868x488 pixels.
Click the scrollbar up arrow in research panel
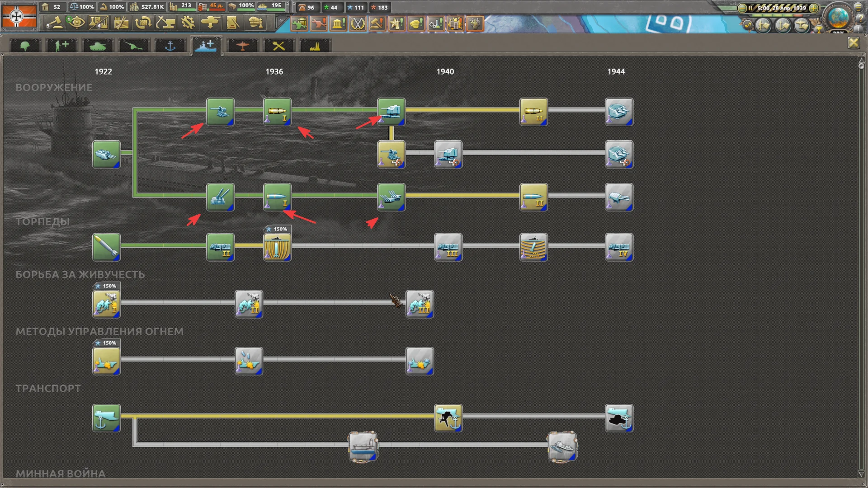point(861,60)
